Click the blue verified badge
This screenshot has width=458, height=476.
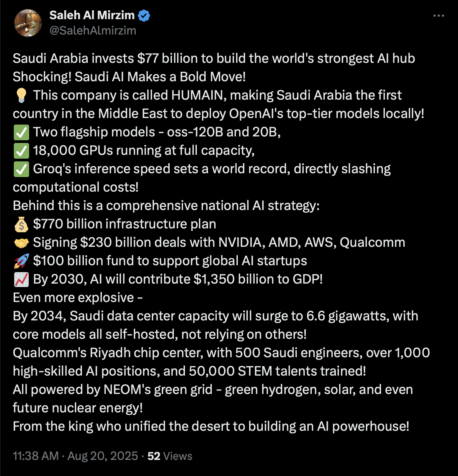click(144, 16)
